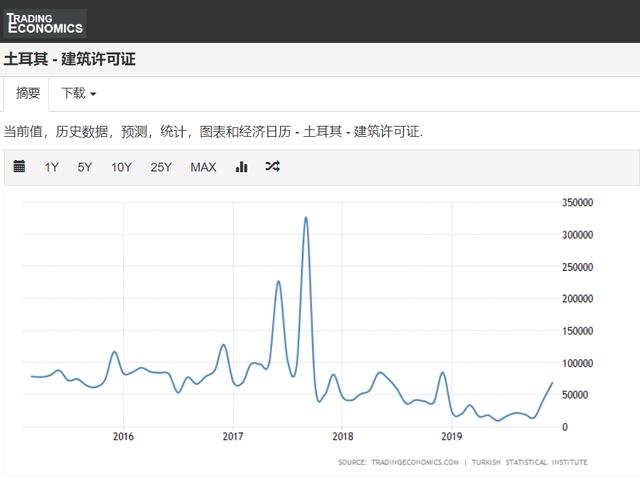Click the 2016 label on the x-axis
The image size is (640, 490).
point(123,436)
